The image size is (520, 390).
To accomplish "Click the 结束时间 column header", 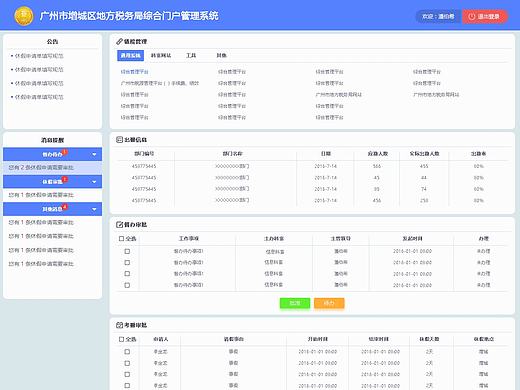I will tap(379, 339).
